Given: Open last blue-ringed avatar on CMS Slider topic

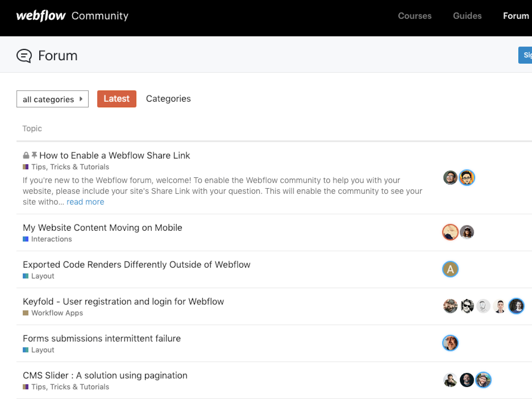Looking at the screenshot, I should [x=483, y=380].
